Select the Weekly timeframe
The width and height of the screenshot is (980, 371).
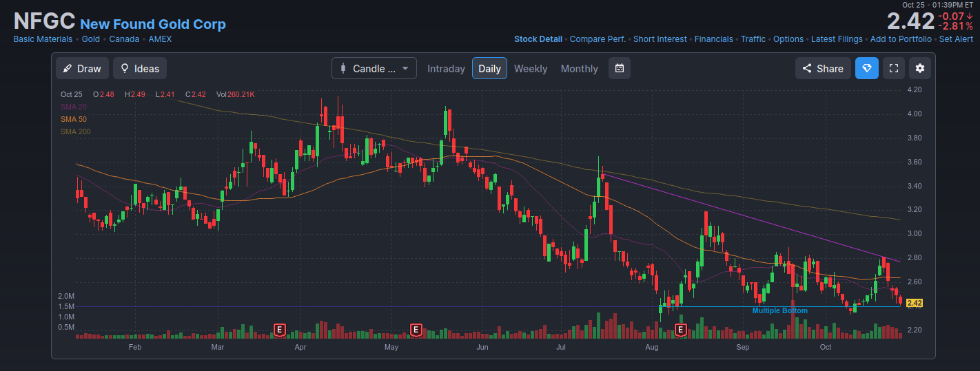coord(531,68)
